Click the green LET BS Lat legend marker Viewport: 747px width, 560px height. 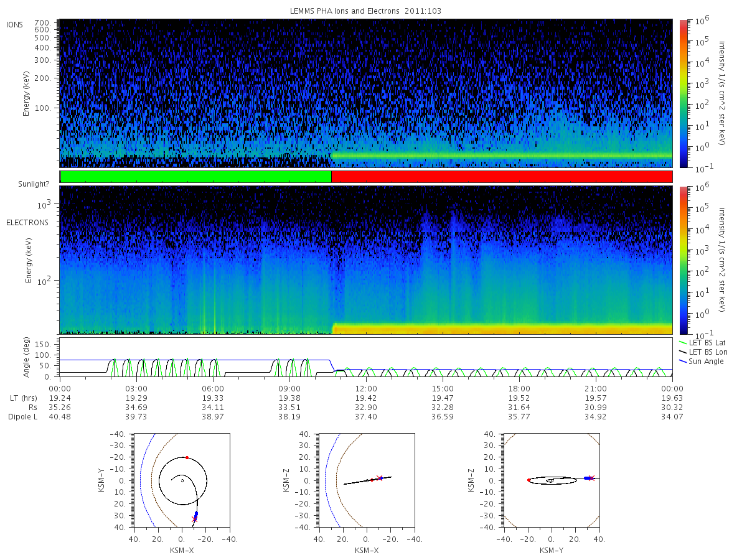[x=684, y=342]
